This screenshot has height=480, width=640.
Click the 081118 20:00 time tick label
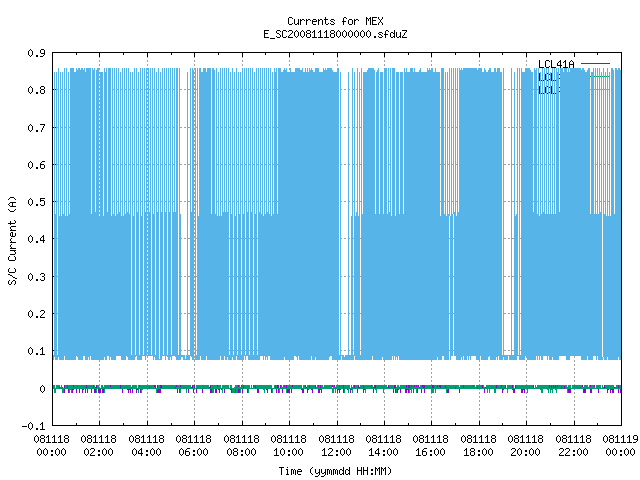pos(525,446)
